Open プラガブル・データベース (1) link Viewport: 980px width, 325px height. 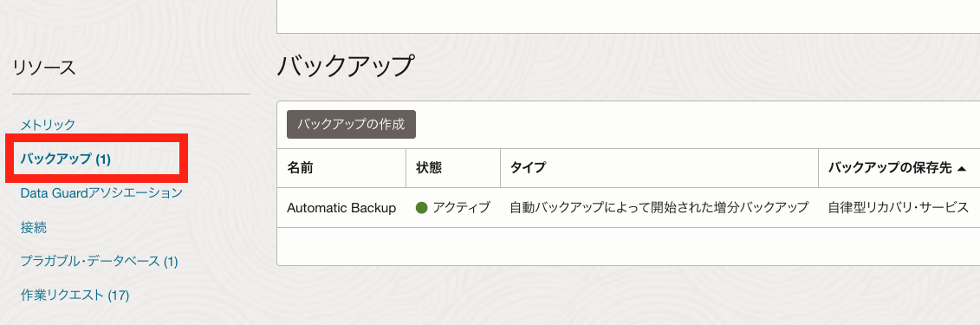pyautogui.click(x=100, y=261)
